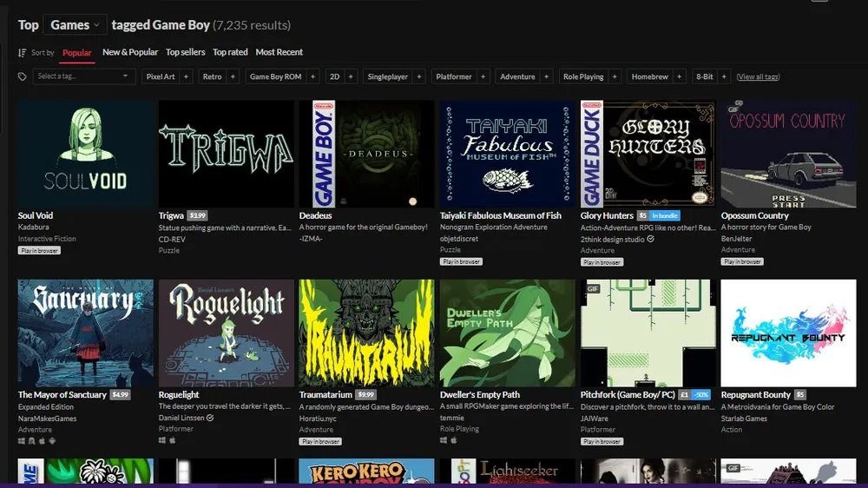The image size is (868, 488).
Task: Add the 8-Bit tag plus icon
Action: tap(724, 77)
